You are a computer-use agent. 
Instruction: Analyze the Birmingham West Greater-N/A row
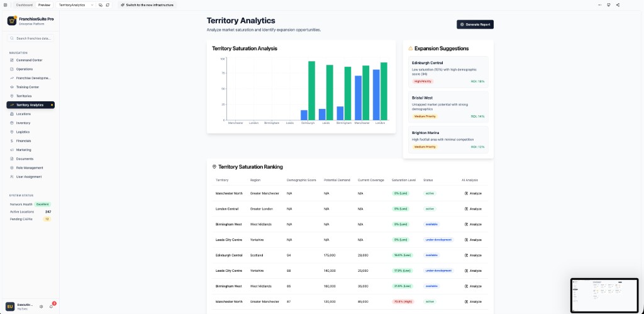coord(473,225)
